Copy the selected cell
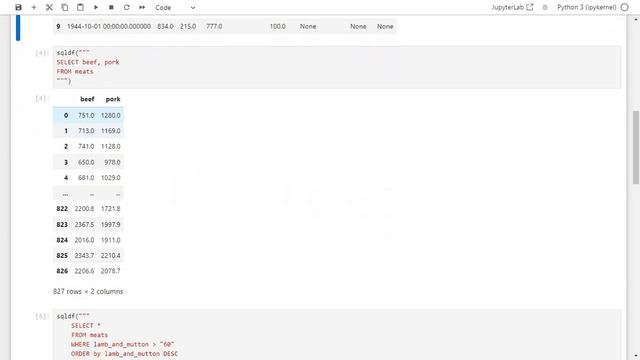 (x=64, y=7)
